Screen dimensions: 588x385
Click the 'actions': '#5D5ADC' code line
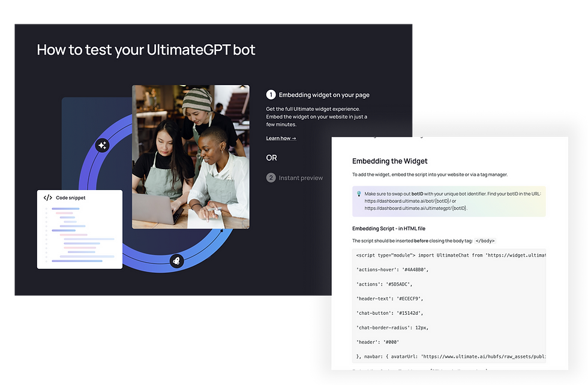pyautogui.click(x=384, y=284)
